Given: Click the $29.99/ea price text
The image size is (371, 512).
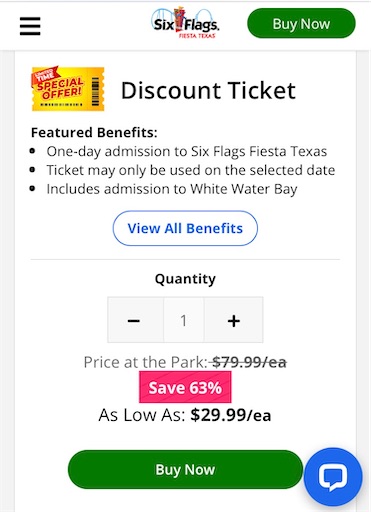Looking at the screenshot, I should (x=231, y=415).
